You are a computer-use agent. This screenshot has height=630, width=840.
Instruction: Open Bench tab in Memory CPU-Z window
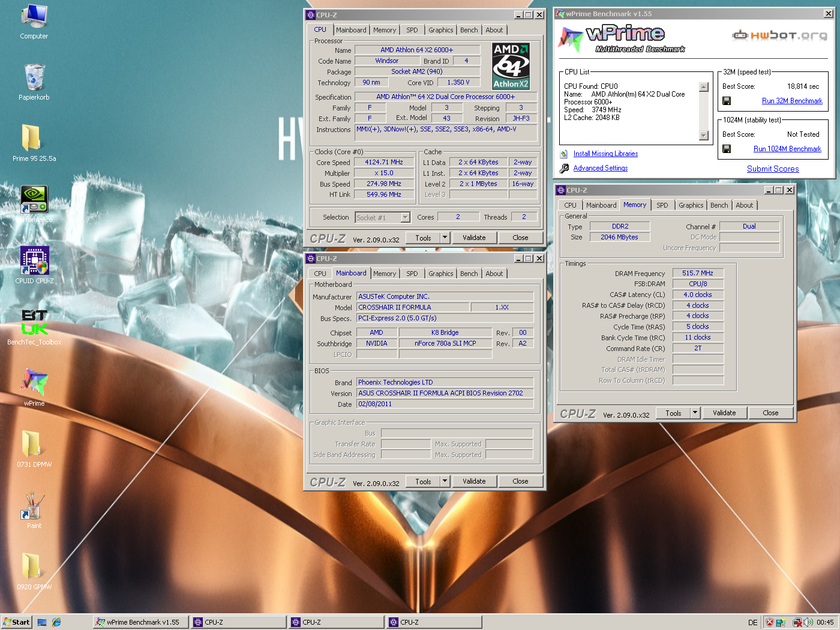719,205
